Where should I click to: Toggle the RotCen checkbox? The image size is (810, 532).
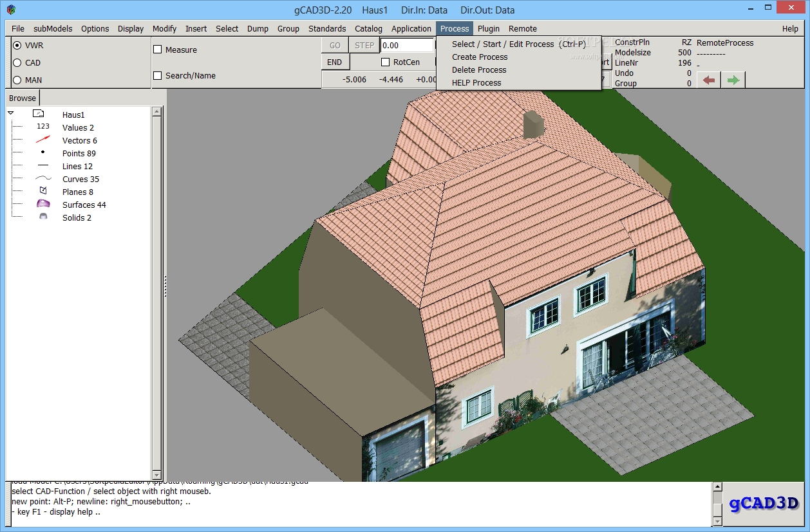[386, 62]
